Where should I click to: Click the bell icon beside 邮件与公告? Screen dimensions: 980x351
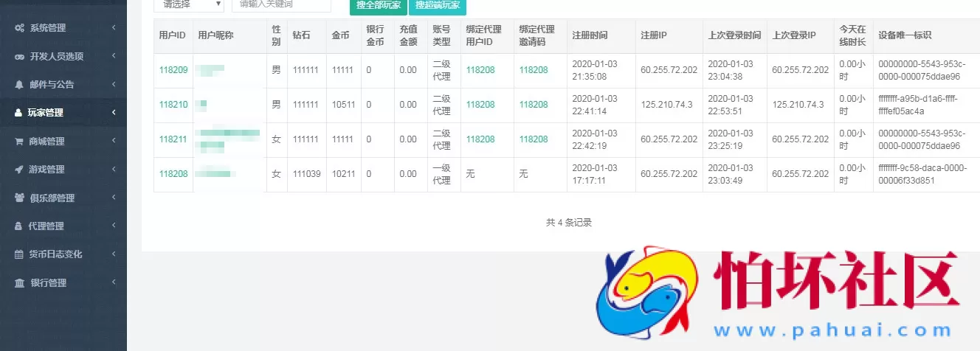tap(20, 85)
